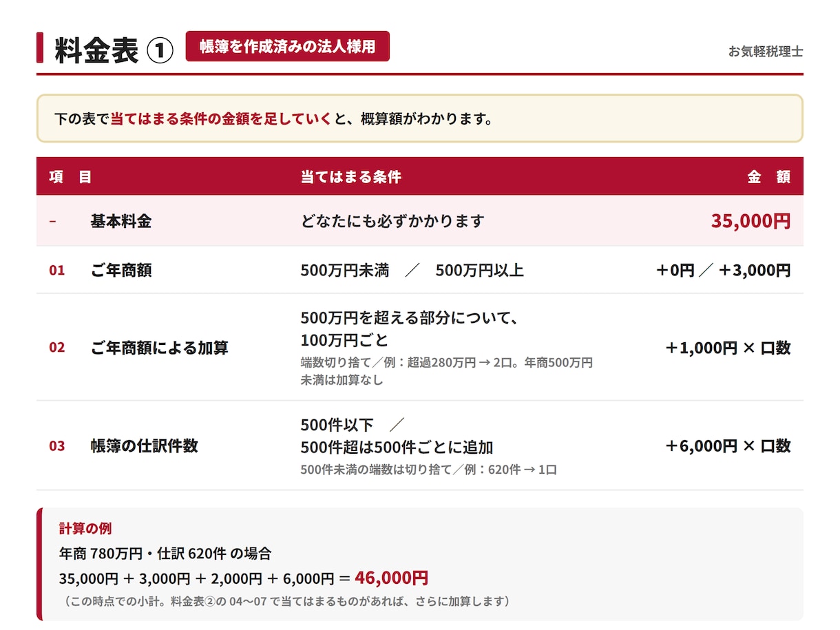This screenshot has width=840, height=630.
Task: Click どなたにも必ずかかります text
Action: coord(392,221)
